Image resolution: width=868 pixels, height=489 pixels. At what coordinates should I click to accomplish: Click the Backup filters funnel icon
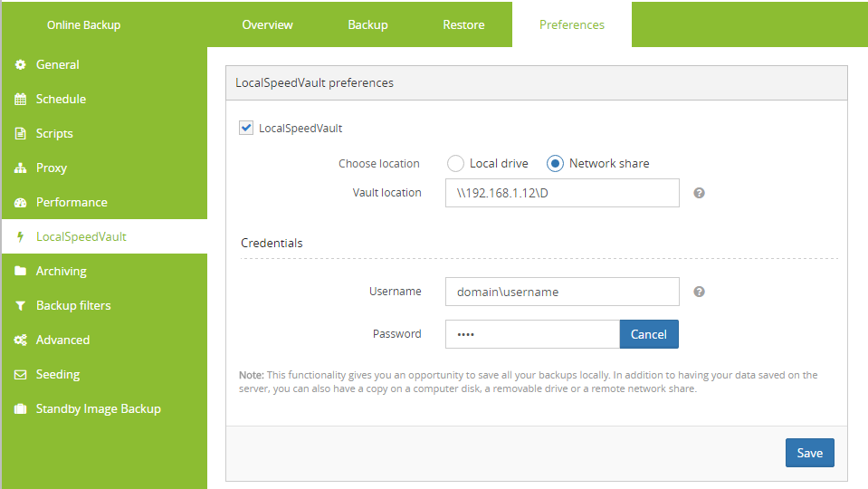(x=20, y=306)
